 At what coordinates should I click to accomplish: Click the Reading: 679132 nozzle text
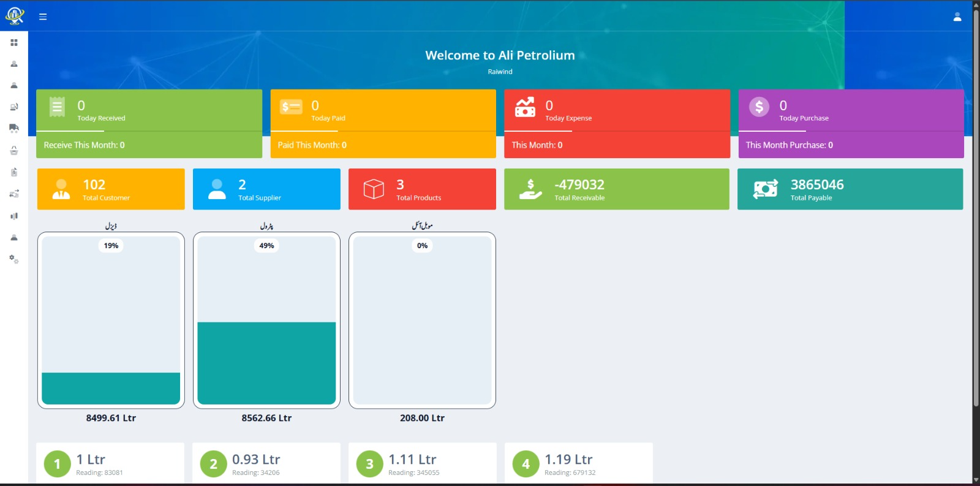point(570,473)
